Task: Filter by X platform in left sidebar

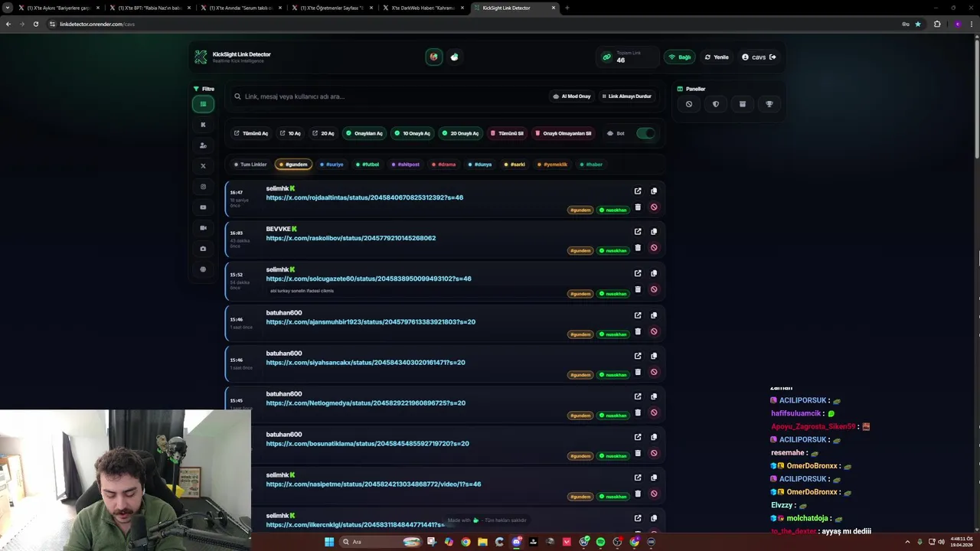Action: click(203, 166)
